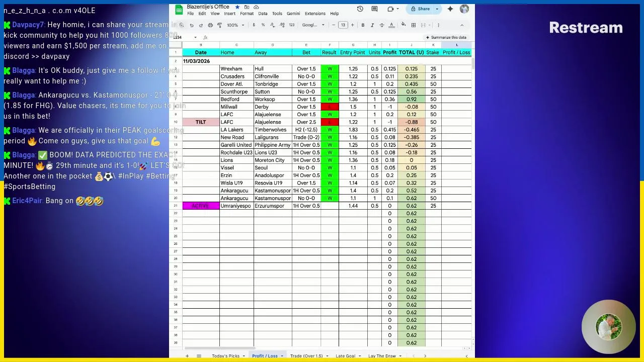Switch to Today's Picks sheet tab
Viewport: 644px width, 362px height.
pos(225,356)
